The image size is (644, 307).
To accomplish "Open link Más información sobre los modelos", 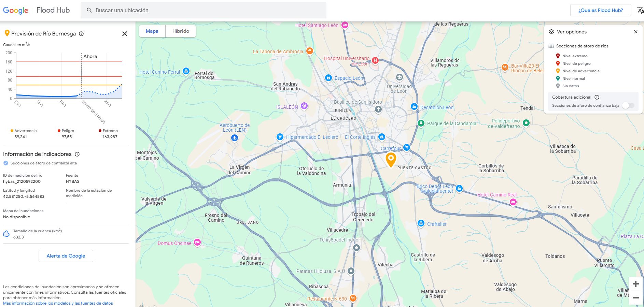I will coord(58,303).
